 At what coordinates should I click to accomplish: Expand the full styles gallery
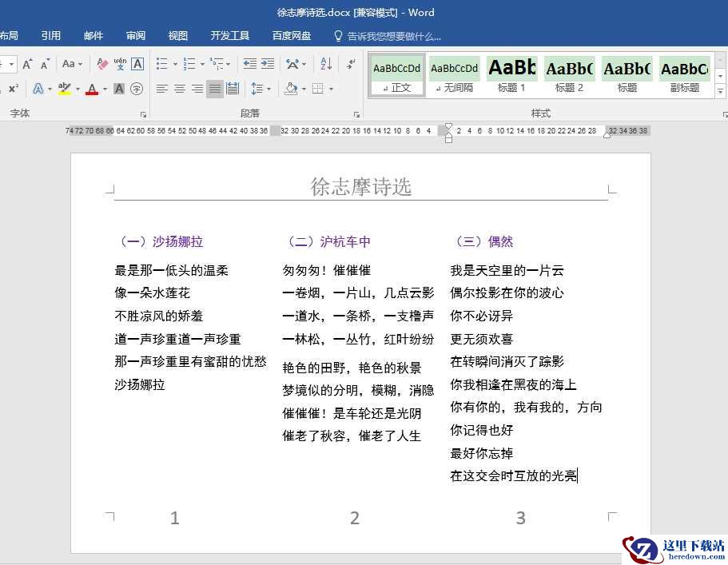(x=720, y=91)
